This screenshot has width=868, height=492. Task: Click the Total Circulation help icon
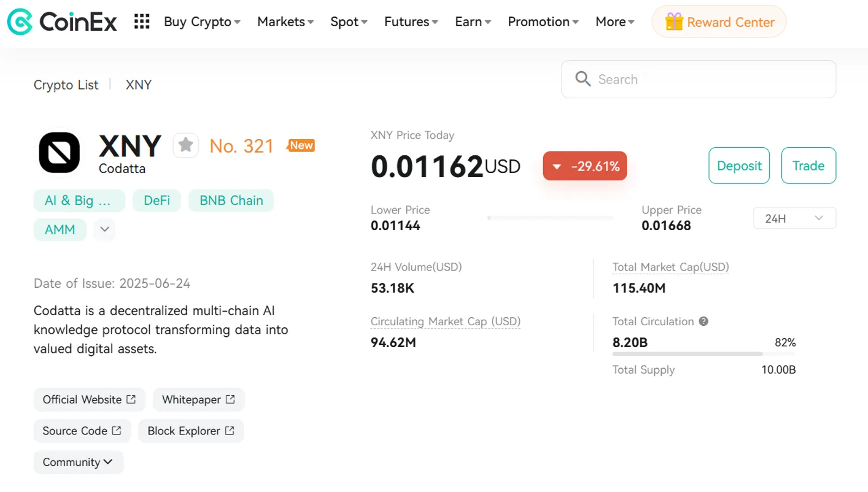[x=704, y=321]
